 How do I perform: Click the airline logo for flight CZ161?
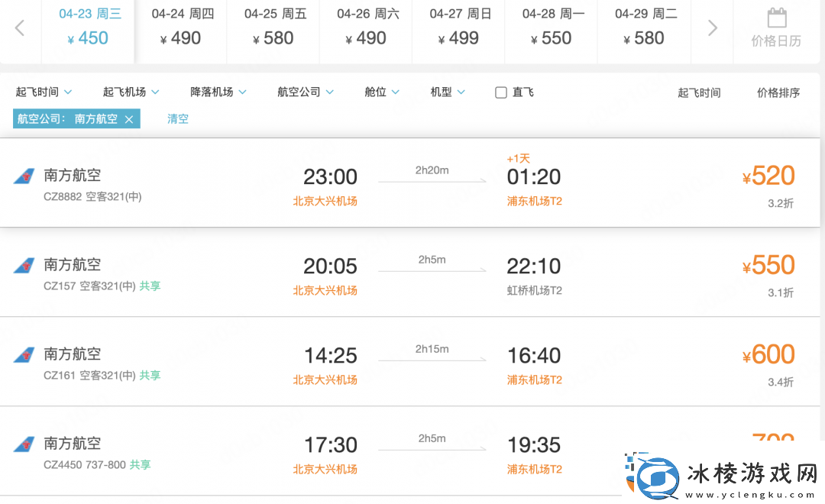tap(24, 355)
